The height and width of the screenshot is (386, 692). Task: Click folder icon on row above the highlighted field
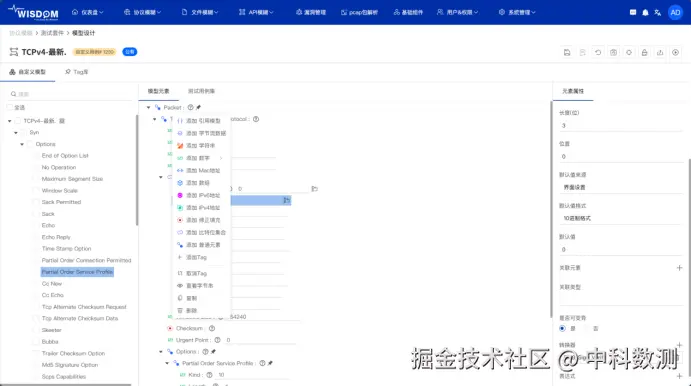pos(315,188)
